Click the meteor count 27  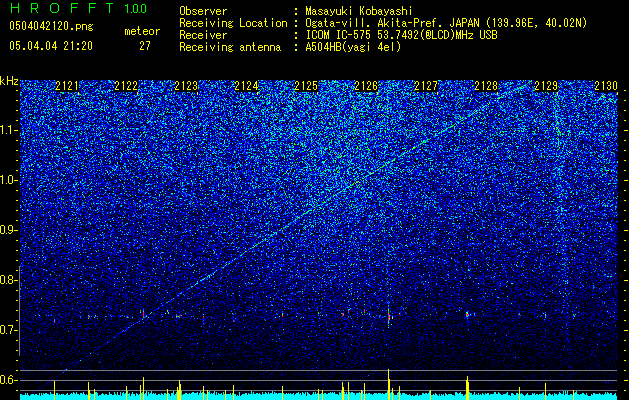[145, 46]
